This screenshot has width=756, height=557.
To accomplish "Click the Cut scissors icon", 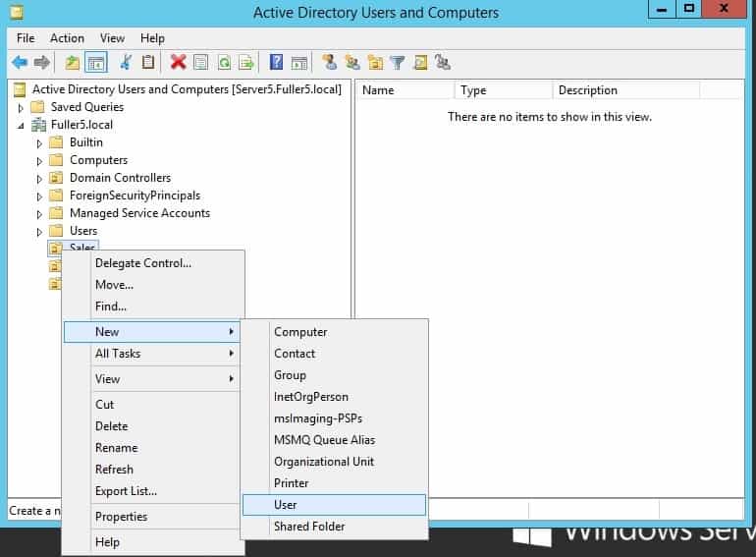I will [126, 62].
